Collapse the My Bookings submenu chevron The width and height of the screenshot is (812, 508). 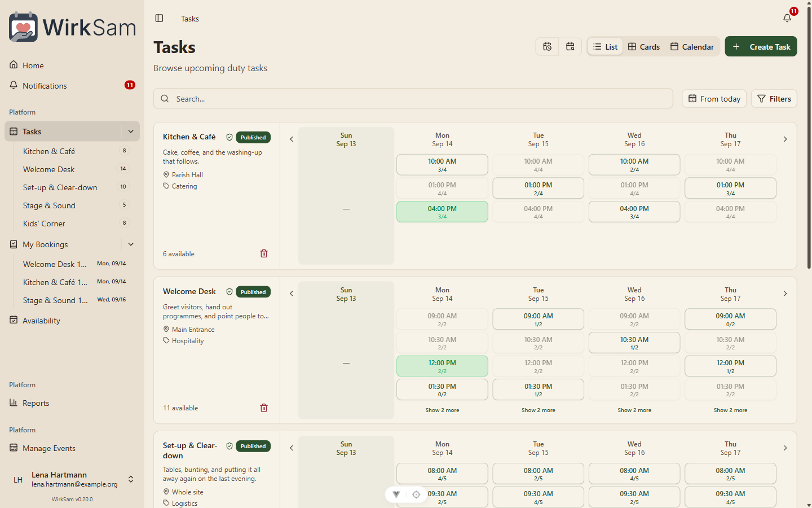(x=131, y=244)
